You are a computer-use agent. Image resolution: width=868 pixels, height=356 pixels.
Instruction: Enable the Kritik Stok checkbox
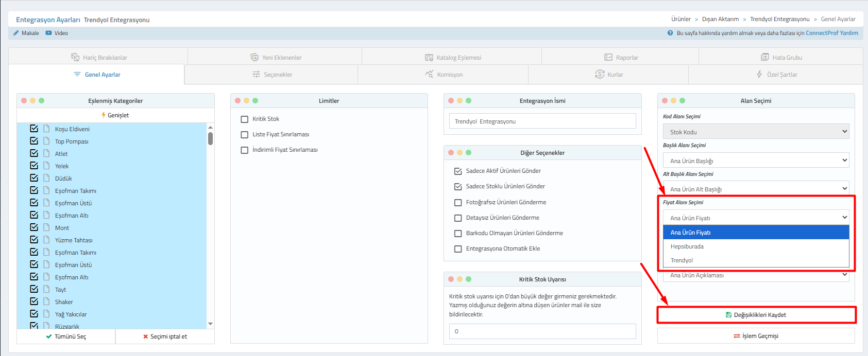point(245,119)
